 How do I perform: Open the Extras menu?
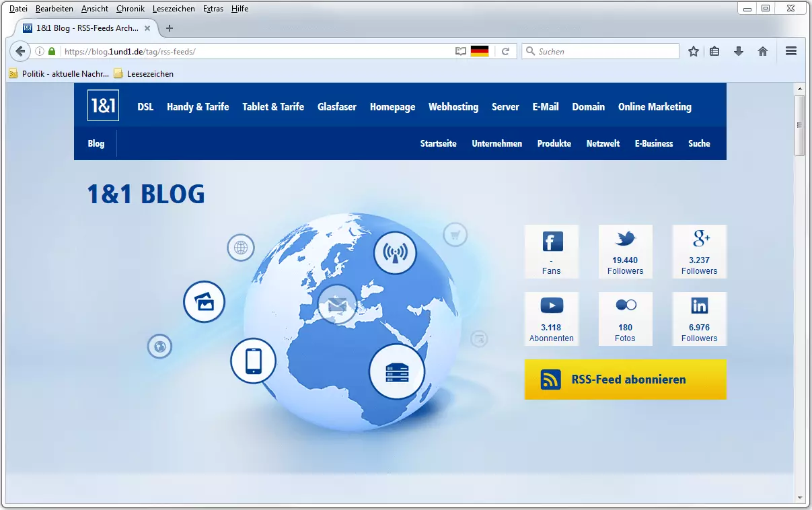(213, 9)
